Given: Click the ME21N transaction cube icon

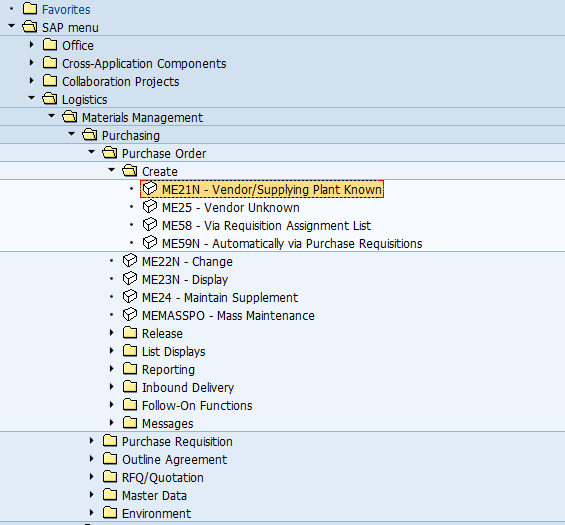Looking at the screenshot, I should [150, 188].
